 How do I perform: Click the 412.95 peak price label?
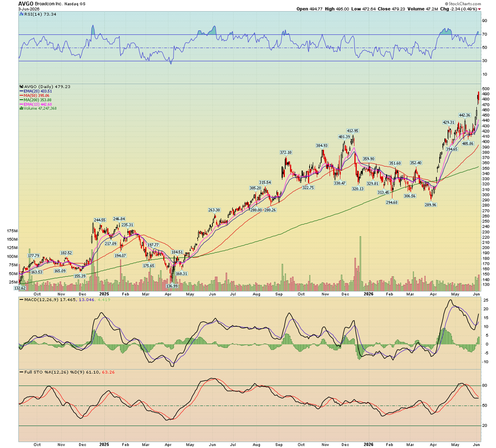pyautogui.click(x=353, y=131)
